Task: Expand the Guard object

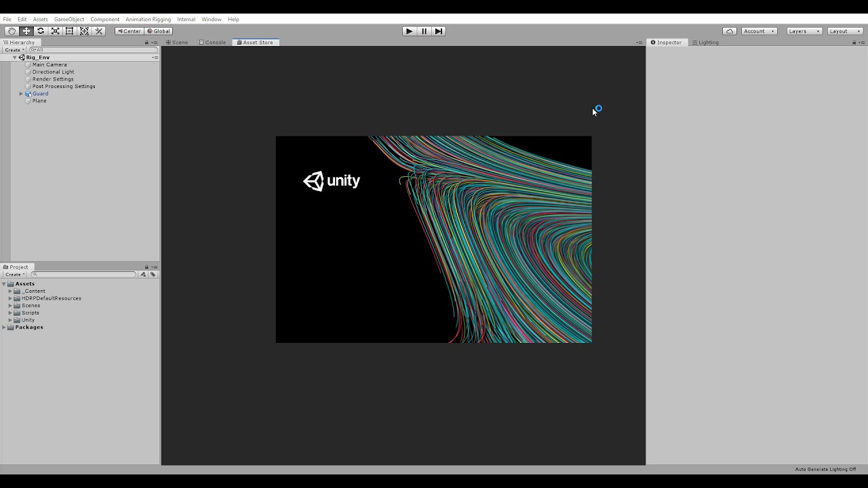Action: (x=21, y=94)
